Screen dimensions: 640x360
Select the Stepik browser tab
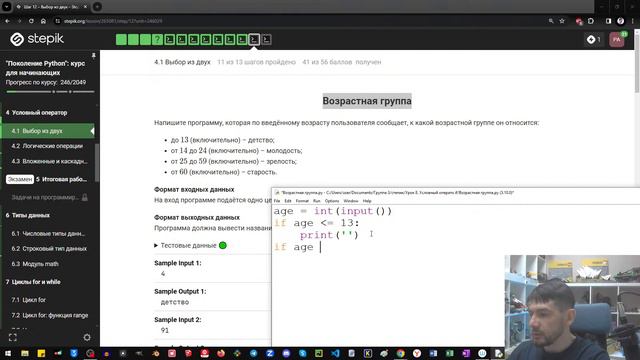click(x=51, y=7)
